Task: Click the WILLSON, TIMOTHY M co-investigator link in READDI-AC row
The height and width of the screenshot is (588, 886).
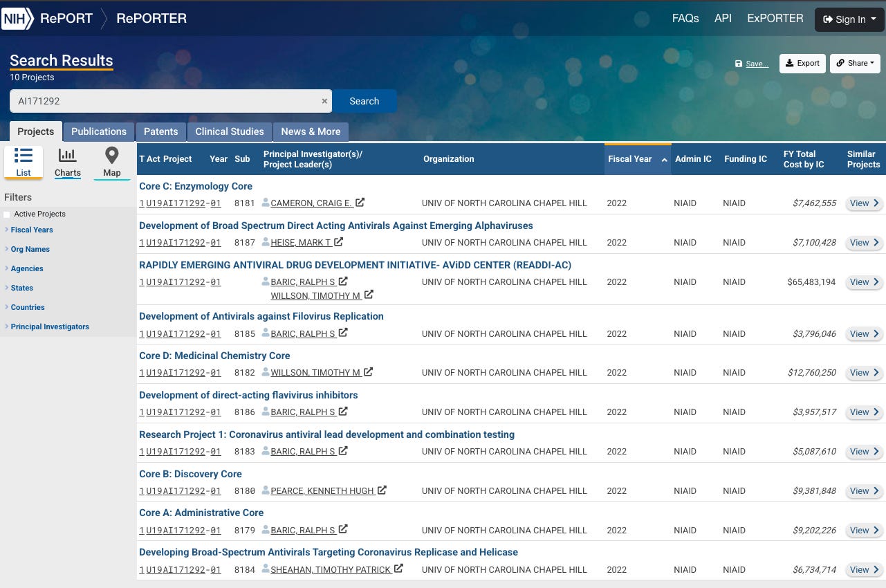Action: pyautogui.click(x=315, y=295)
